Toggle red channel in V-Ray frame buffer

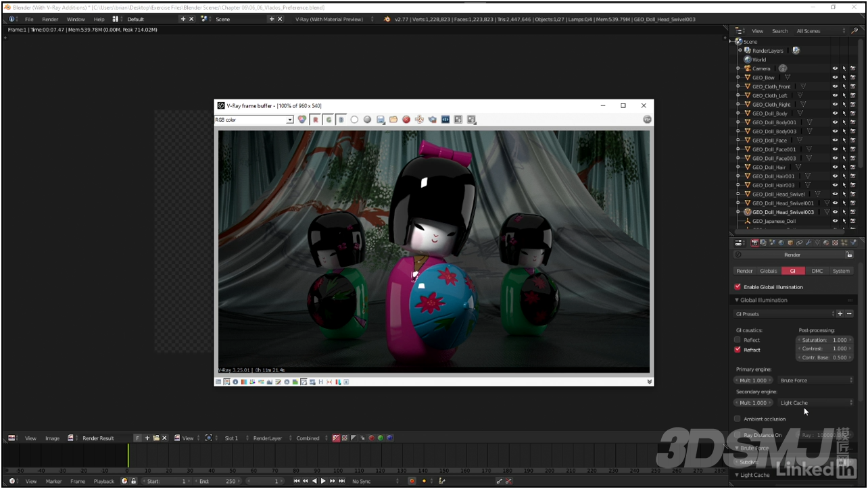click(315, 120)
